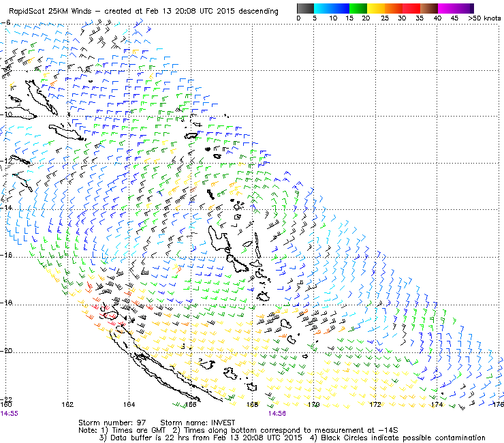Pick the red 30–35 knots legend color
The width and height of the screenshot is (504, 443).
click(411, 8)
